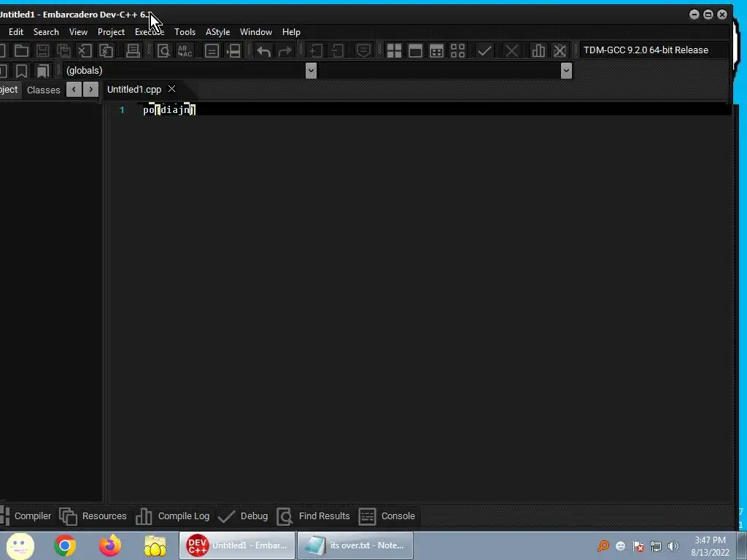Open the Edit menu

(16, 32)
